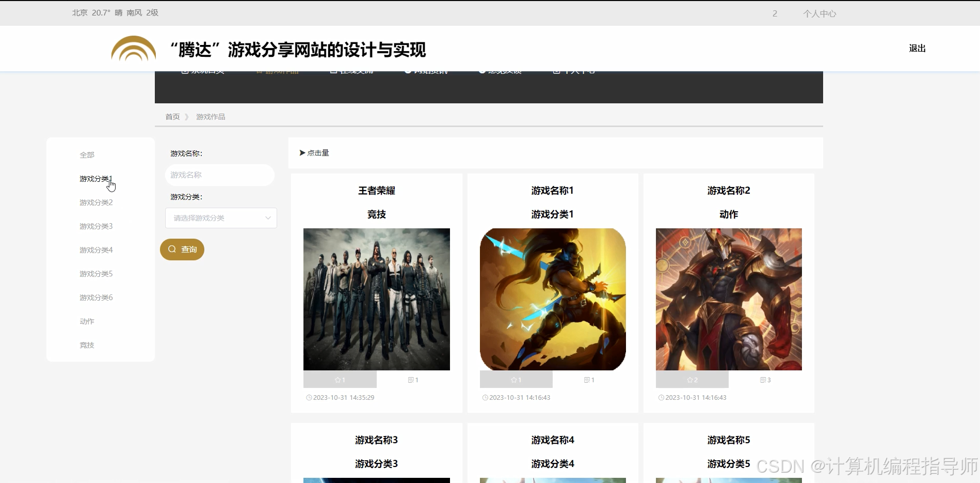Click the 游戏名称 search input field
Screen dimensions: 980x483
click(x=220, y=175)
